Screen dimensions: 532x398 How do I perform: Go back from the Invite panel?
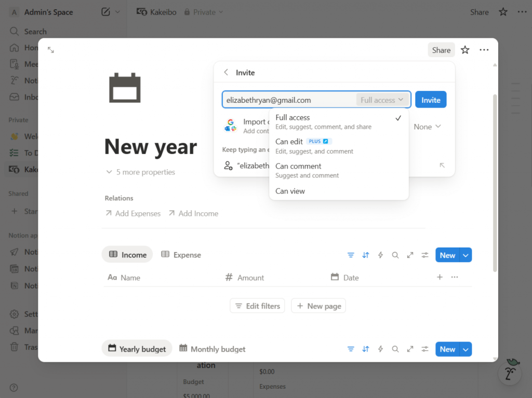point(226,73)
